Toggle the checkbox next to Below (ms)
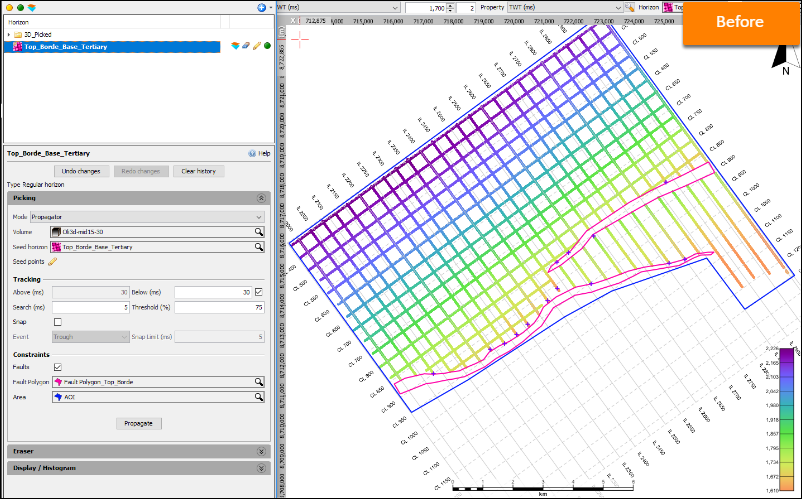The width and height of the screenshot is (802, 499). point(259,292)
